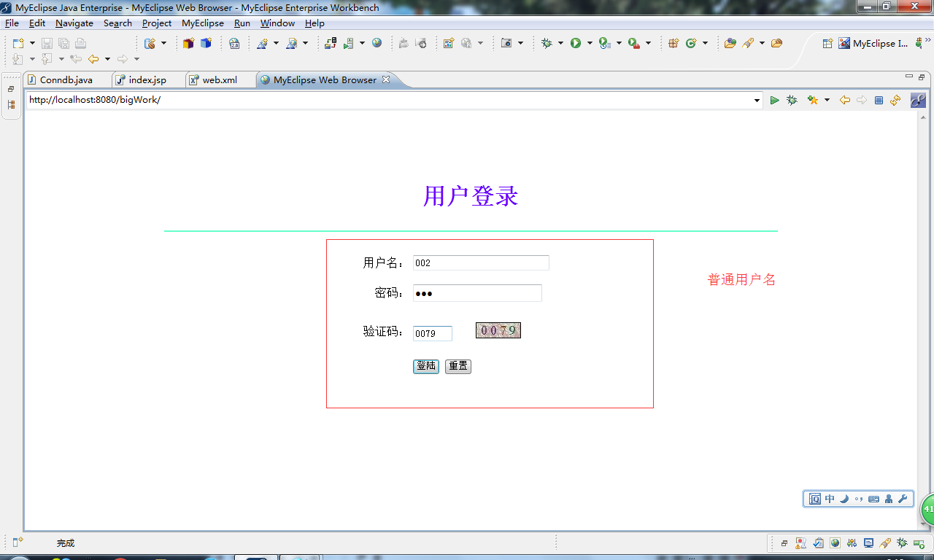Toggle the IME moon half-width icon
Screen dimensions: 934x560
coord(844,499)
